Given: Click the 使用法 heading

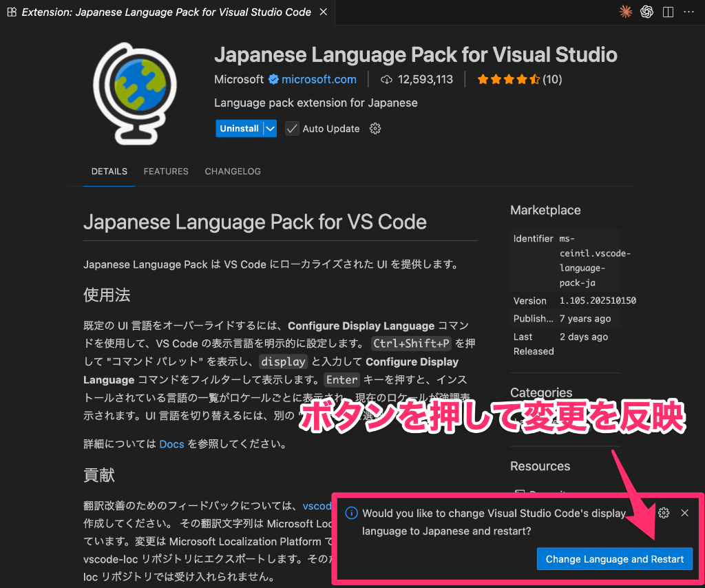Looking at the screenshot, I should (107, 295).
